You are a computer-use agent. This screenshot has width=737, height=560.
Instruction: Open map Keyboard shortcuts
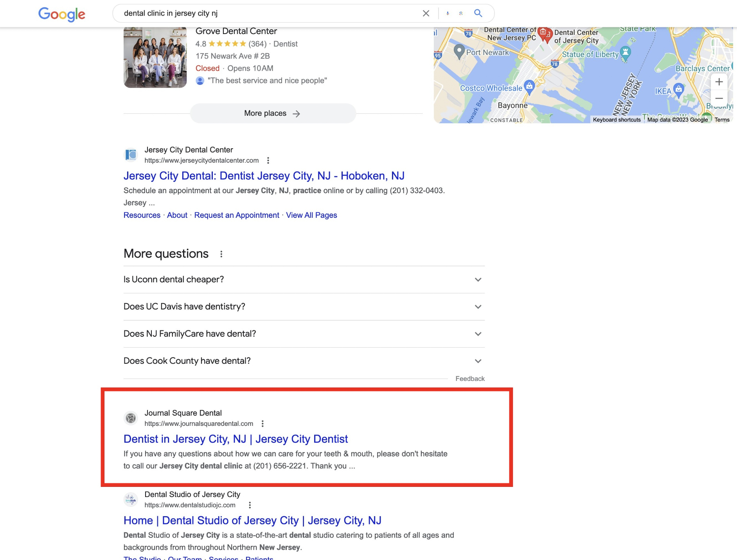point(617,120)
